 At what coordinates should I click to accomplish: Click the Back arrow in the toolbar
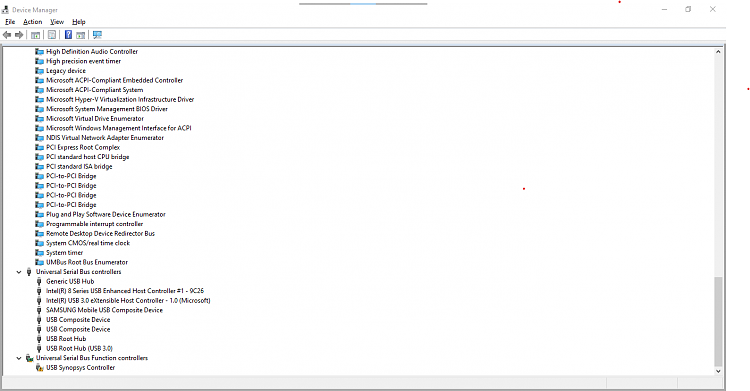point(7,34)
